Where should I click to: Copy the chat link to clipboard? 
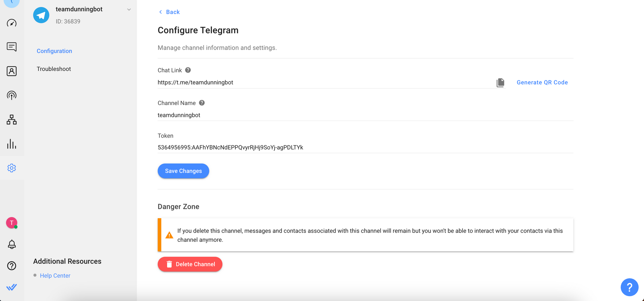[x=500, y=83]
